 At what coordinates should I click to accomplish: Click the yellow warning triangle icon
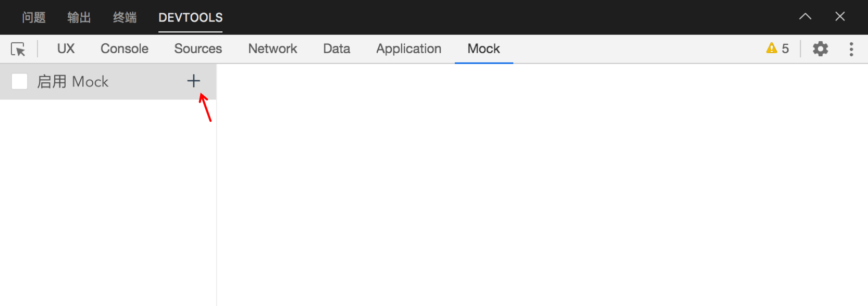click(772, 48)
